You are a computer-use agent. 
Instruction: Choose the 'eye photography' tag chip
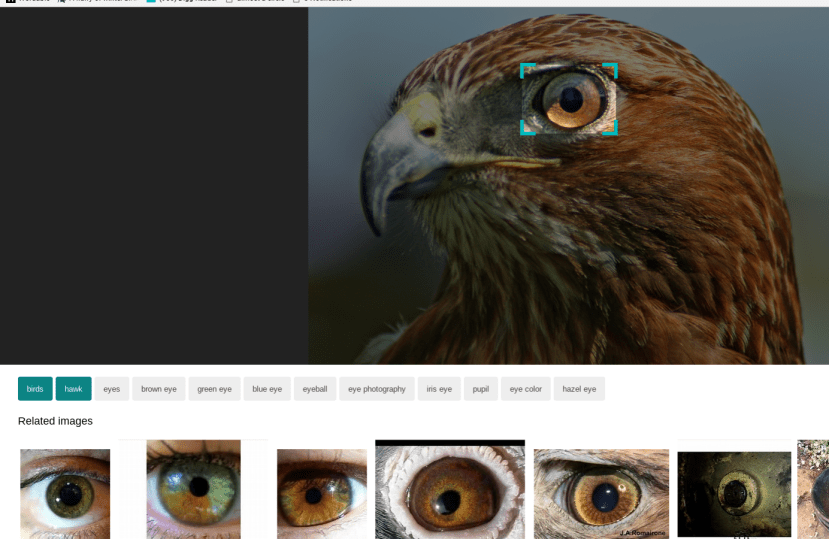coord(377,389)
